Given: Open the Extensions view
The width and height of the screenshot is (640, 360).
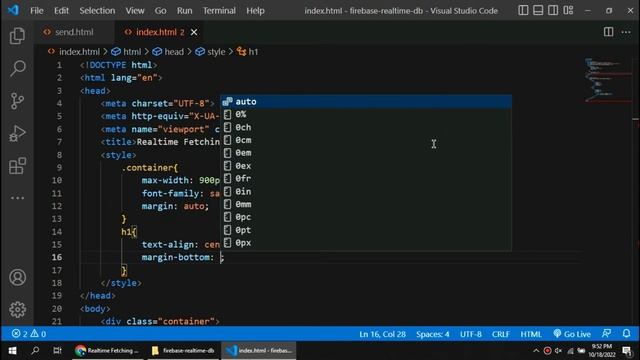Looking at the screenshot, I should (17, 166).
